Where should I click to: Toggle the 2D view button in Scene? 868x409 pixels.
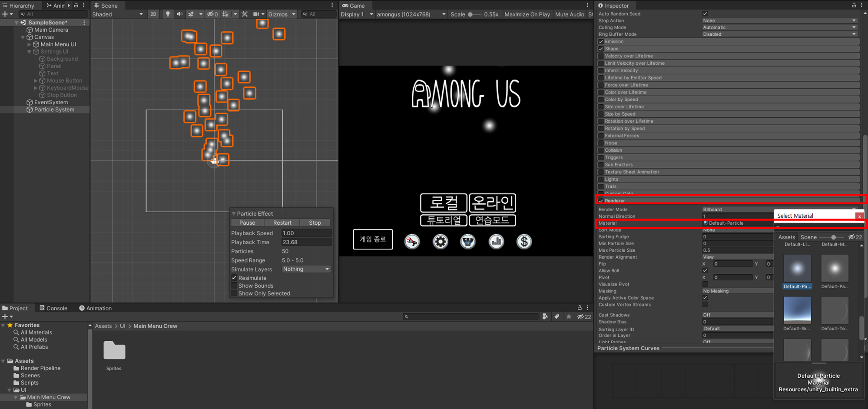[x=153, y=14]
